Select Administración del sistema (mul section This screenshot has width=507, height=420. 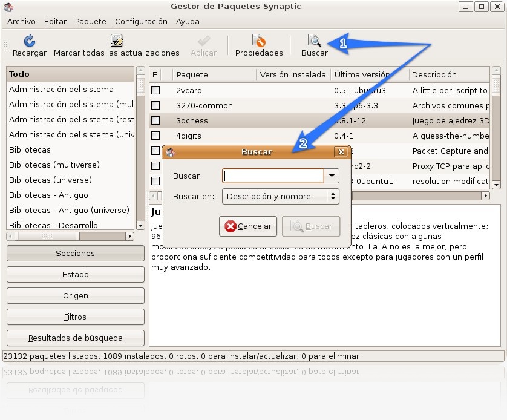coord(70,105)
